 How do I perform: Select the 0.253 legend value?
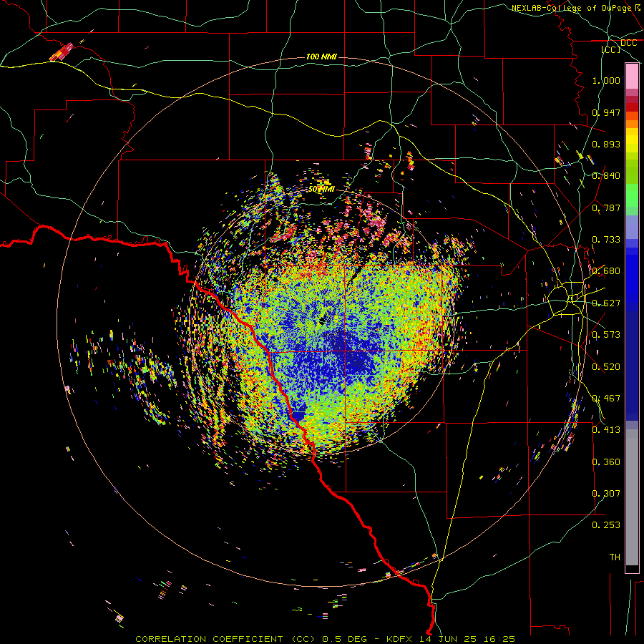[x=606, y=525]
